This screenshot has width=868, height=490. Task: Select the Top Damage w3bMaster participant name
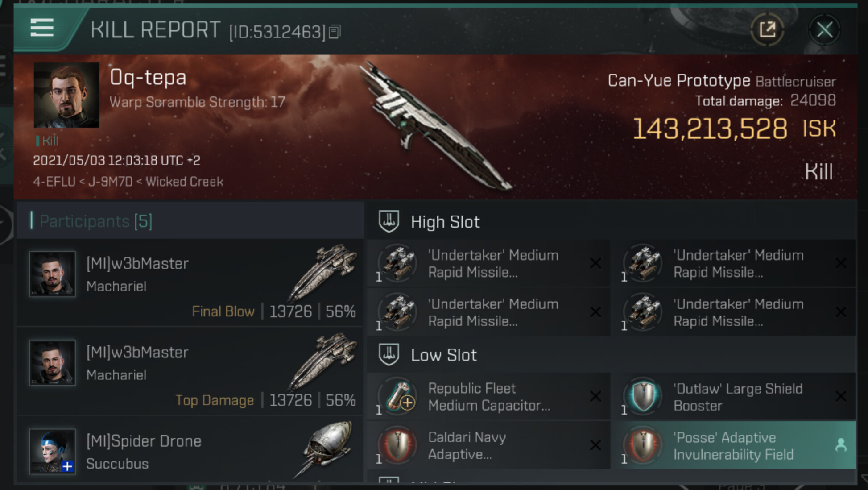click(137, 353)
